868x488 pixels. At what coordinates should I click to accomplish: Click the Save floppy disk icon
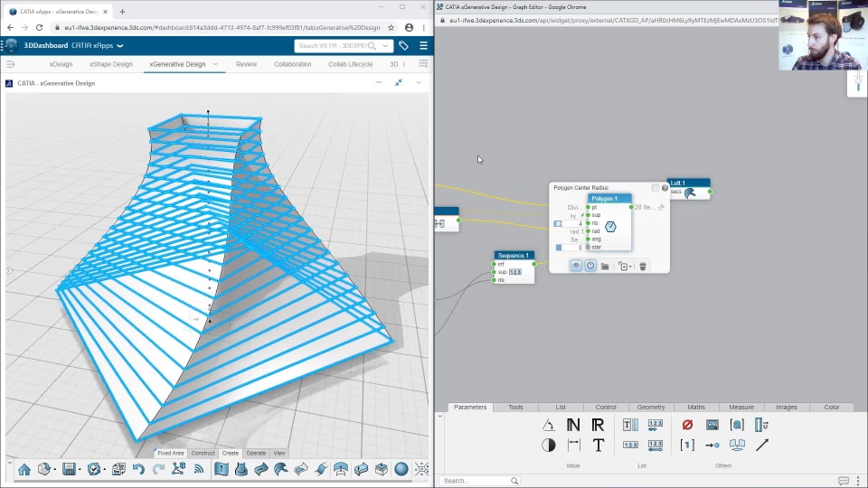coord(70,470)
